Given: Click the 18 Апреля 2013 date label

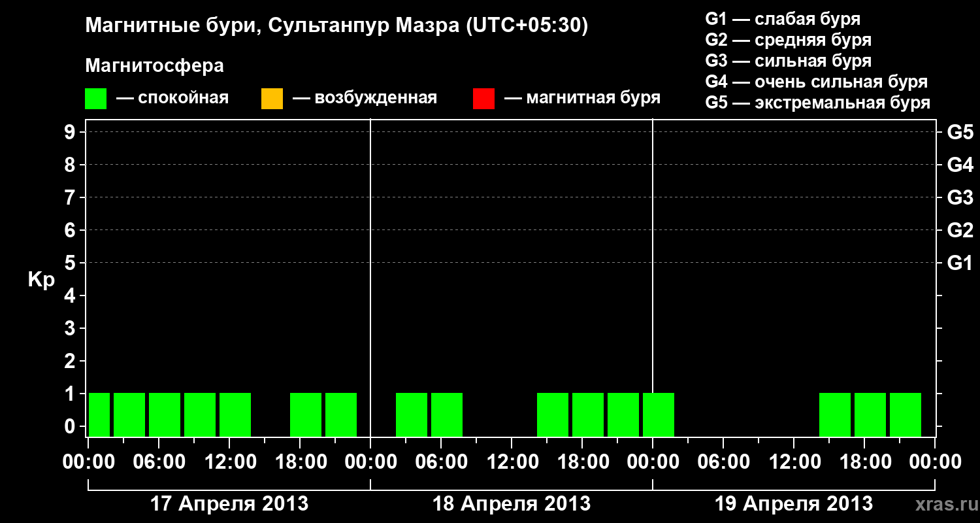Looking at the screenshot, I should [512, 503].
